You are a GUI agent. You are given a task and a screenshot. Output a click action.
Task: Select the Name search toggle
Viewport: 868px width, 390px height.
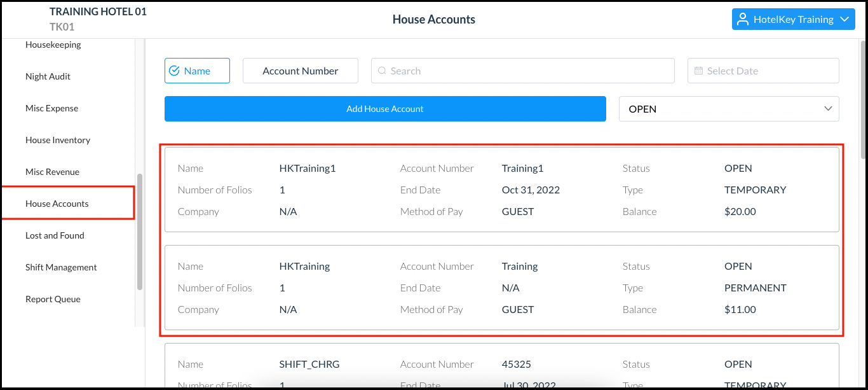[x=197, y=71]
